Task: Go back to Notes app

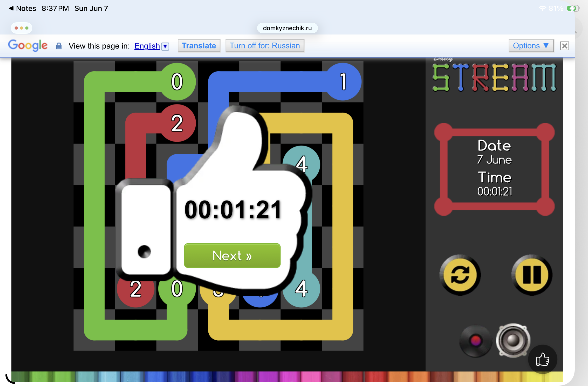Action: [23, 8]
